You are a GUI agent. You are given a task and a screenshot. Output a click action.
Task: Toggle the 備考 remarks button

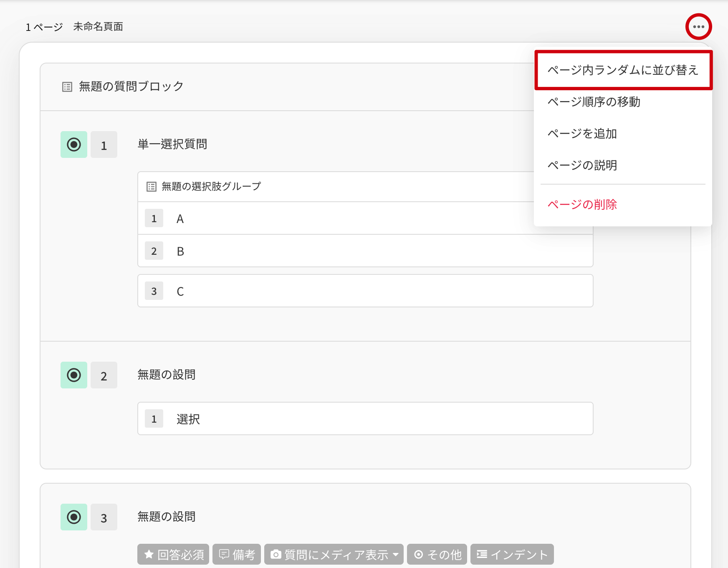[237, 554]
